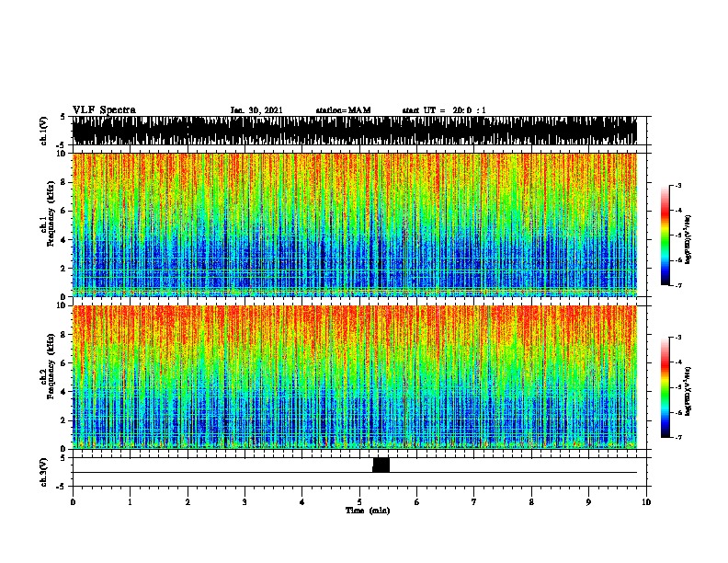Click the ch.1 voltage waveform strip
728x563 pixels.
[355, 131]
